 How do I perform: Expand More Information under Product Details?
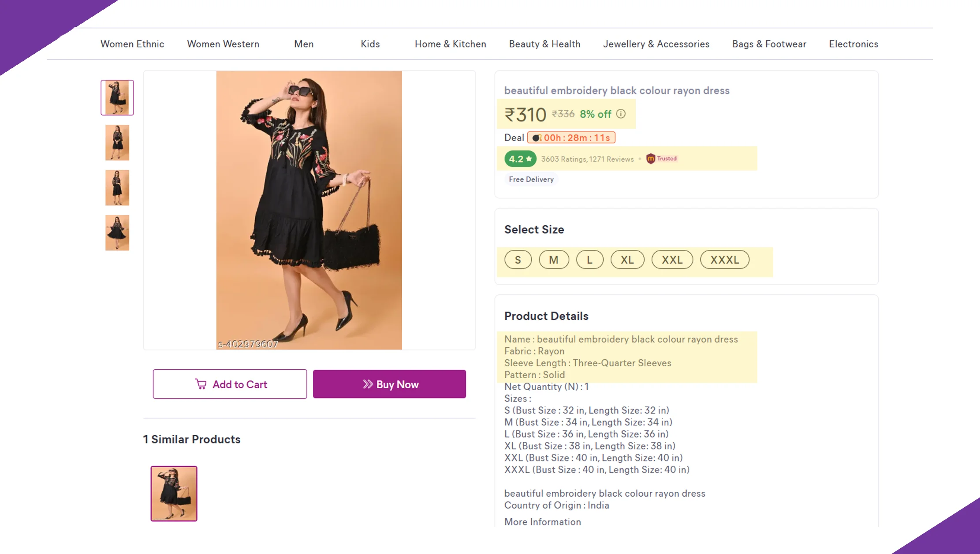coord(542,522)
